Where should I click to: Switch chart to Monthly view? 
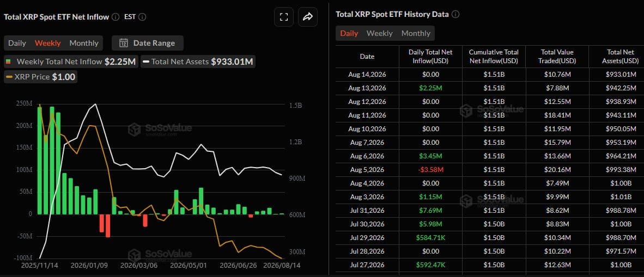coord(84,43)
